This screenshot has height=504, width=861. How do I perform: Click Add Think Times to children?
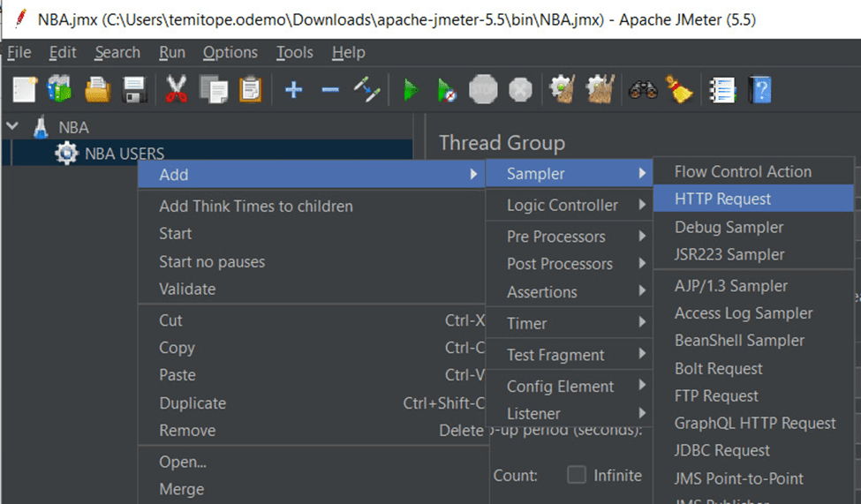(x=255, y=207)
